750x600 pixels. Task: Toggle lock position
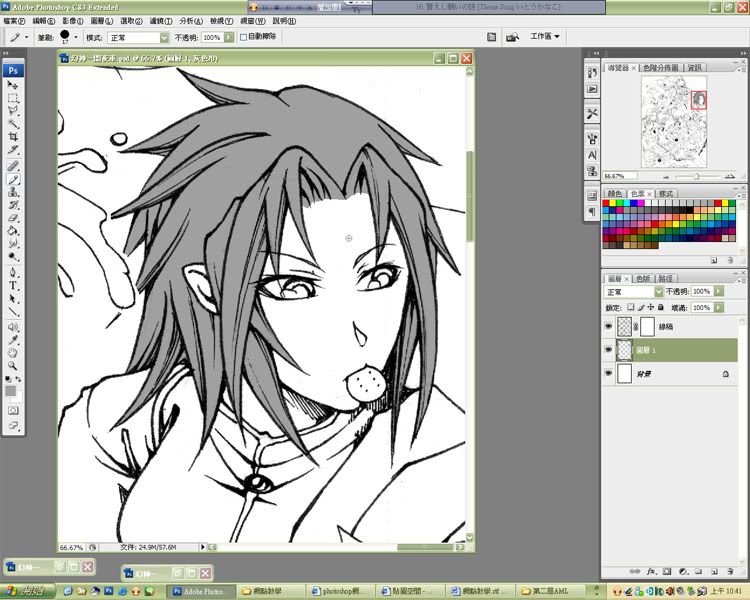[x=651, y=307]
